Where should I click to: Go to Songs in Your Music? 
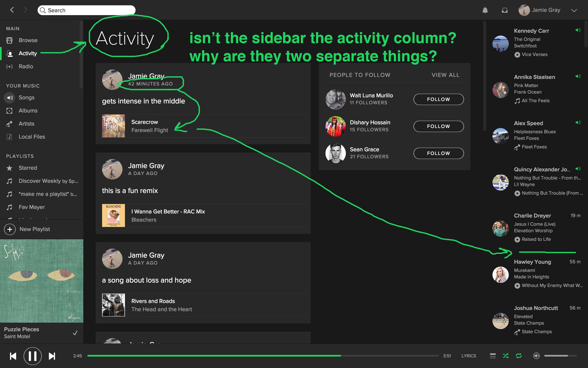(27, 98)
